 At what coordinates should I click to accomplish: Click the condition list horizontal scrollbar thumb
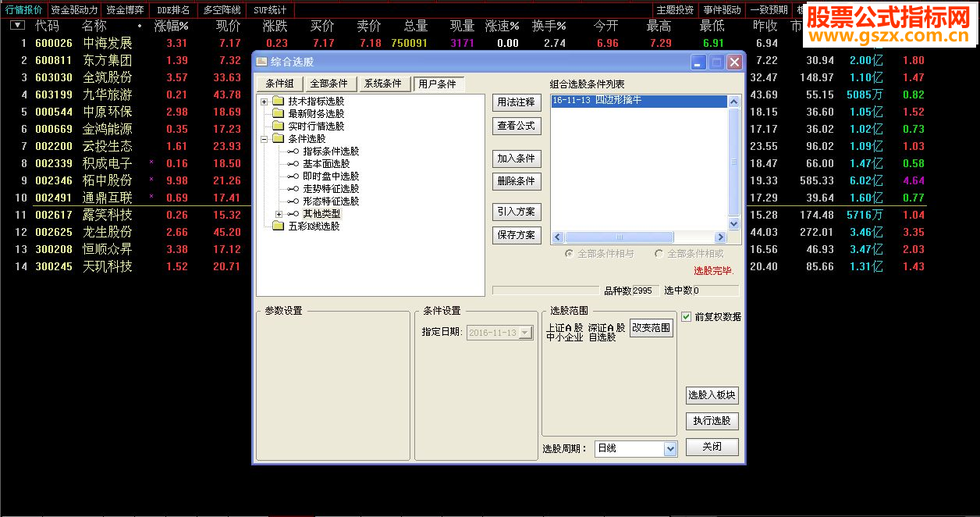620,237
